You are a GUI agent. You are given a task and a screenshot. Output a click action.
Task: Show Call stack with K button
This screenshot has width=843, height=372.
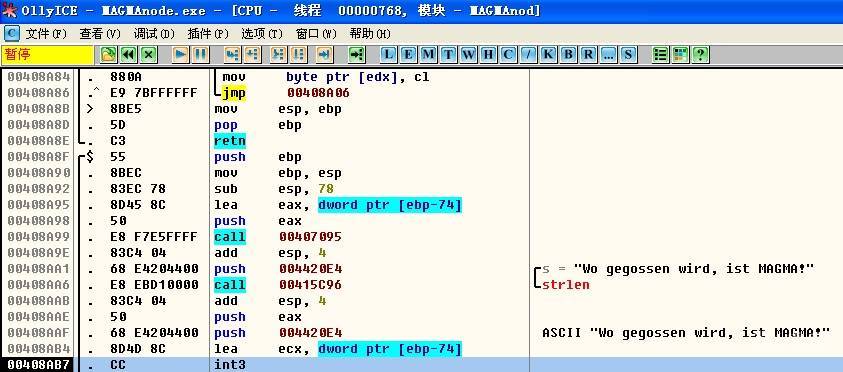coord(548,54)
